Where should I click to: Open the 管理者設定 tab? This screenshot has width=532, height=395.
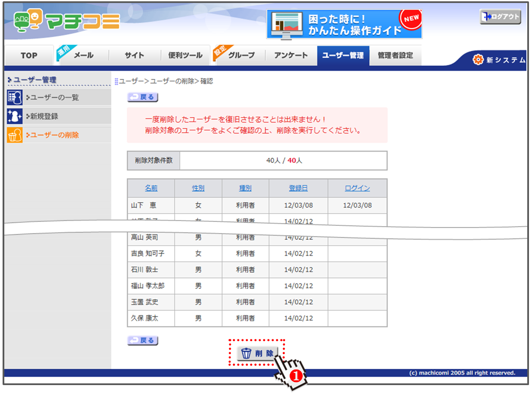395,56
